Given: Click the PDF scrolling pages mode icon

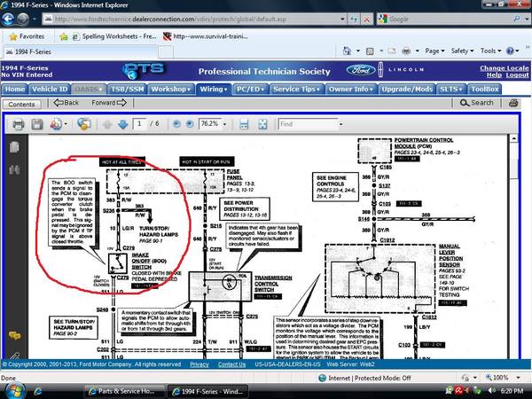Looking at the screenshot, I should (x=244, y=124).
